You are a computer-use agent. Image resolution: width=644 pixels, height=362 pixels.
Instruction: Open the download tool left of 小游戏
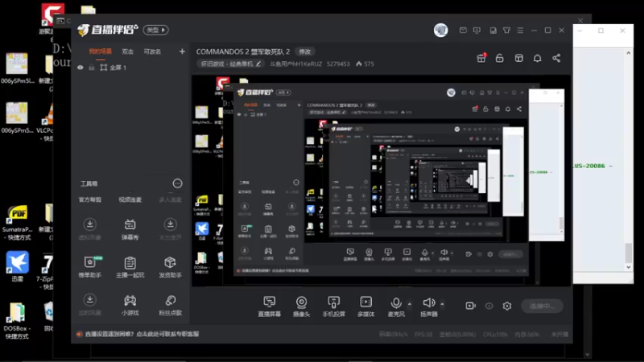point(90,305)
